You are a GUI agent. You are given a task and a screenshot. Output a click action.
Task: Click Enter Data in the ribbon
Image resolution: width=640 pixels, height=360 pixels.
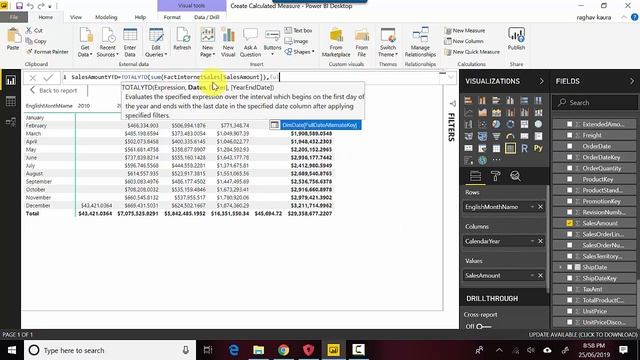[130, 42]
